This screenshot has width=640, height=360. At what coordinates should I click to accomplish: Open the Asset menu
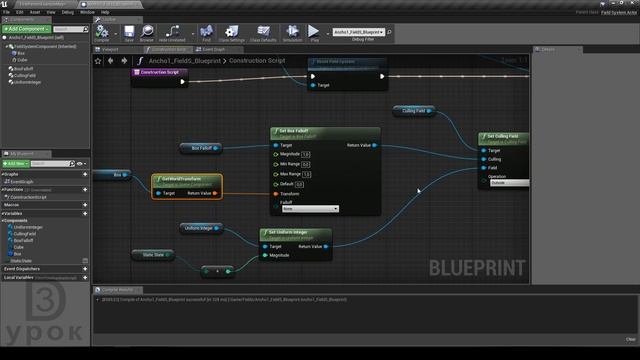coord(35,12)
